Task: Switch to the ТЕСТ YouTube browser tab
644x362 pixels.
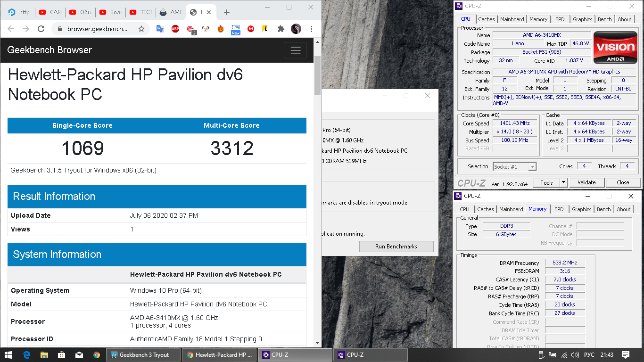Action: tap(140, 12)
